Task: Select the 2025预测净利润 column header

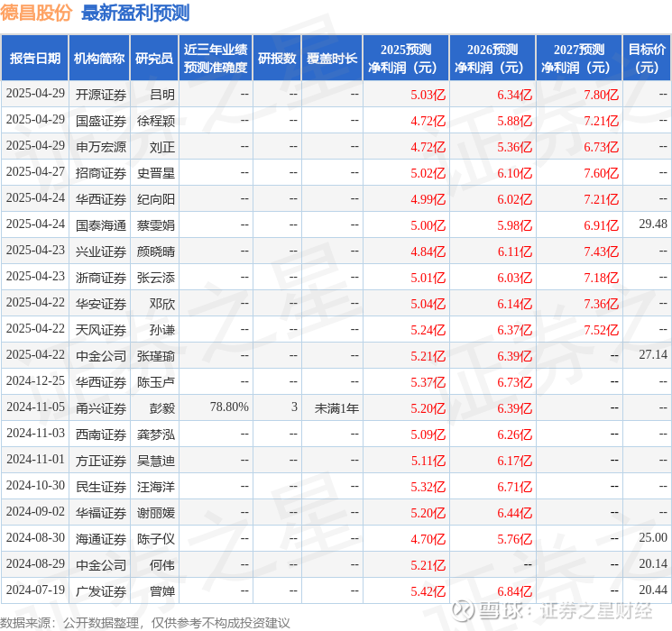Action: click(x=406, y=58)
